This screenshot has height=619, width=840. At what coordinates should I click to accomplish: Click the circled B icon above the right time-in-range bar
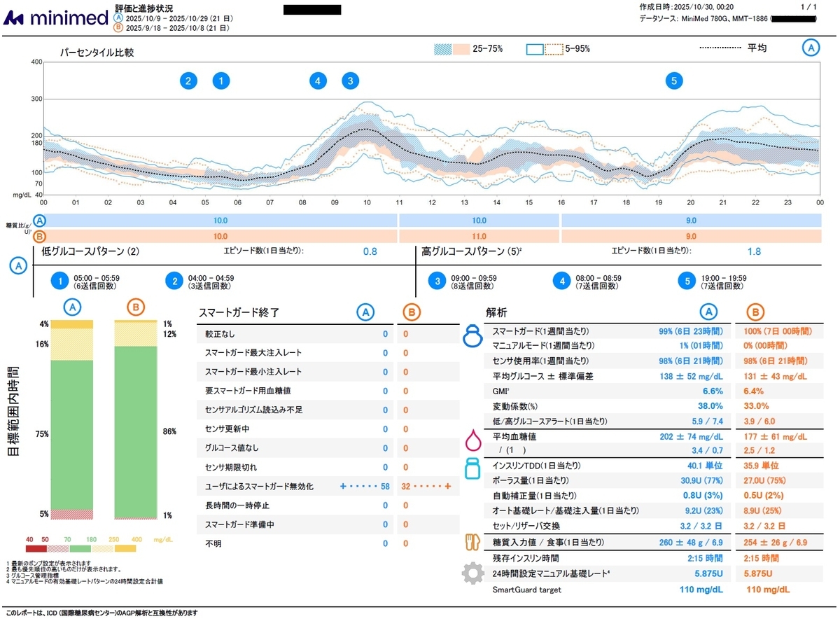pos(136,307)
